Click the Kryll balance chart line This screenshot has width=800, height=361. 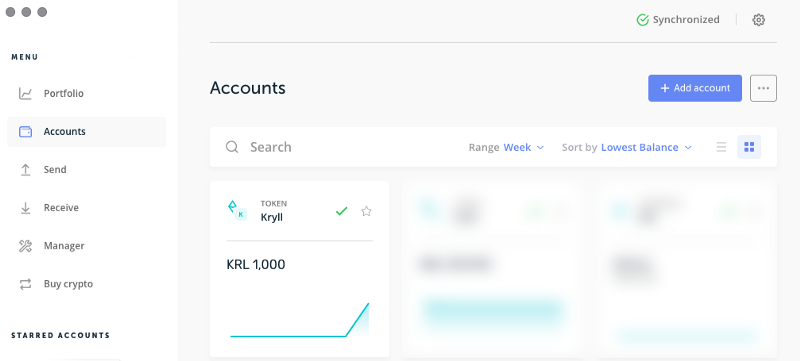coord(299,320)
